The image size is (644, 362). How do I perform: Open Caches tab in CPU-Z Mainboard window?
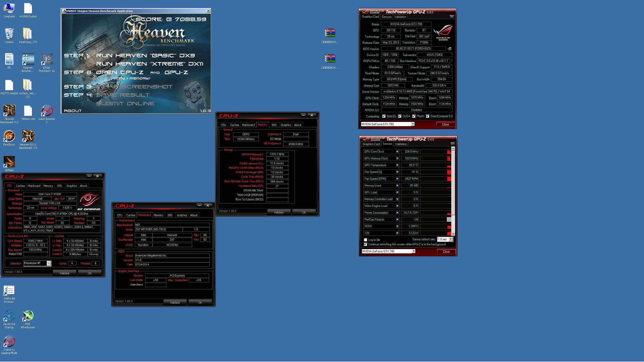pyautogui.click(x=131, y=215)
